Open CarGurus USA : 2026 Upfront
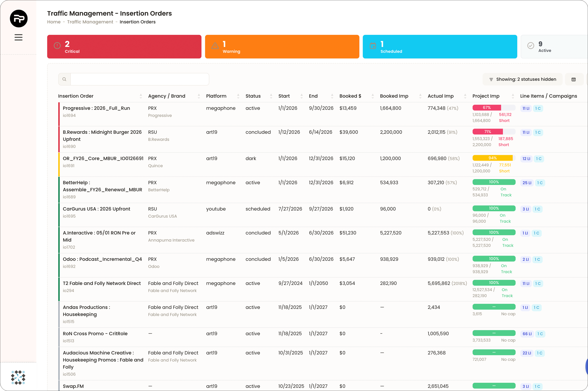The width and height of the screenshot is (588, 391). [x=96, y=209]
